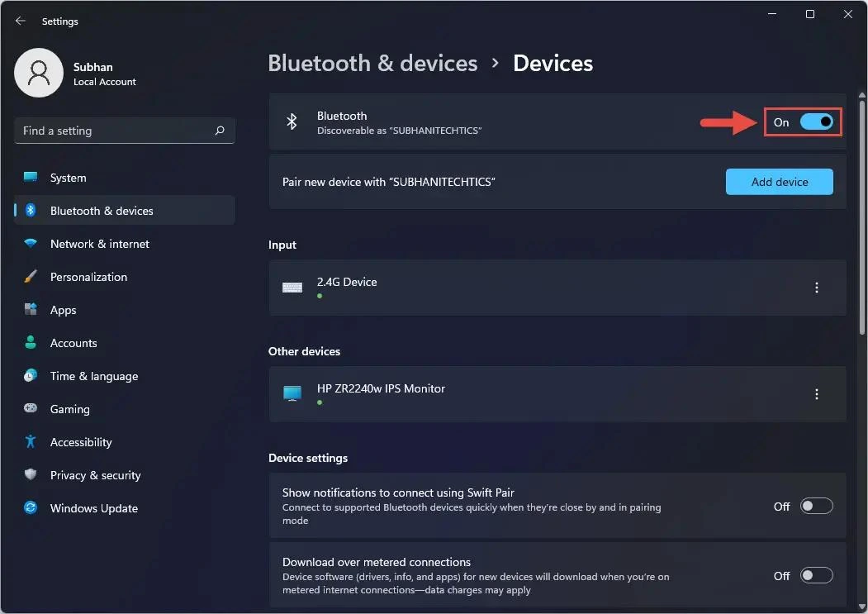Select Bluetooth & devices in sidebar
This screenshot has width=868, height=614.
(125, 211)
